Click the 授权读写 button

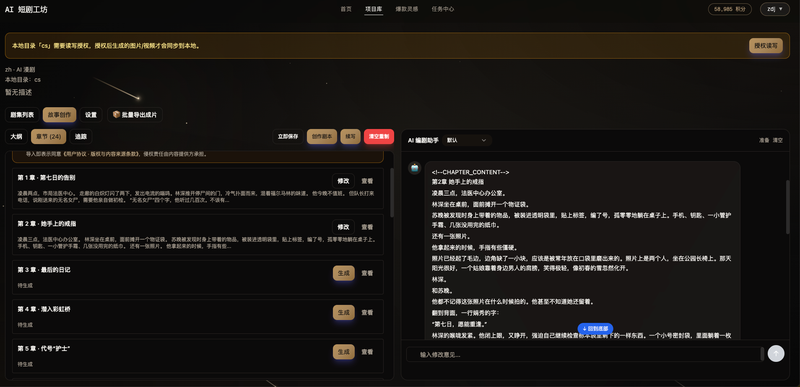pyautogui.click(x=765, y=45)
